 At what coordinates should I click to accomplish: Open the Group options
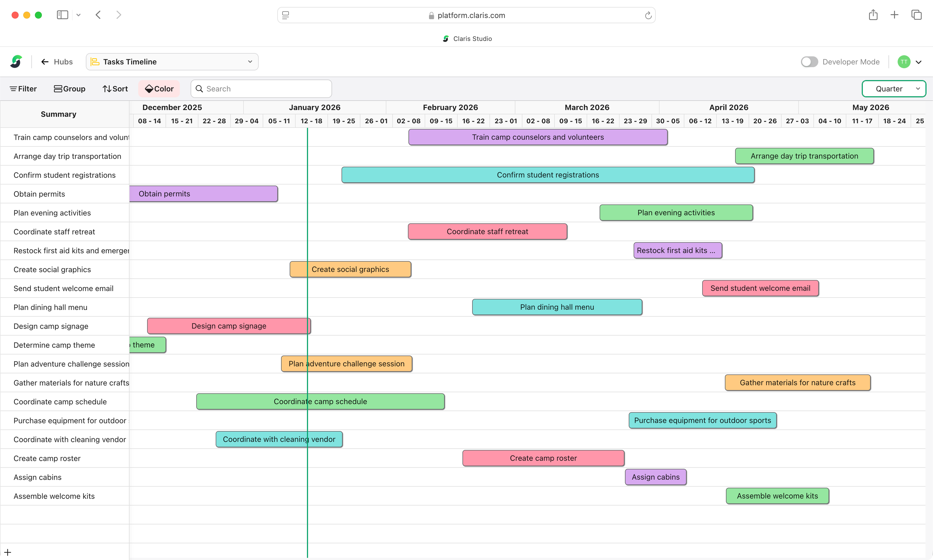point(69,89)
